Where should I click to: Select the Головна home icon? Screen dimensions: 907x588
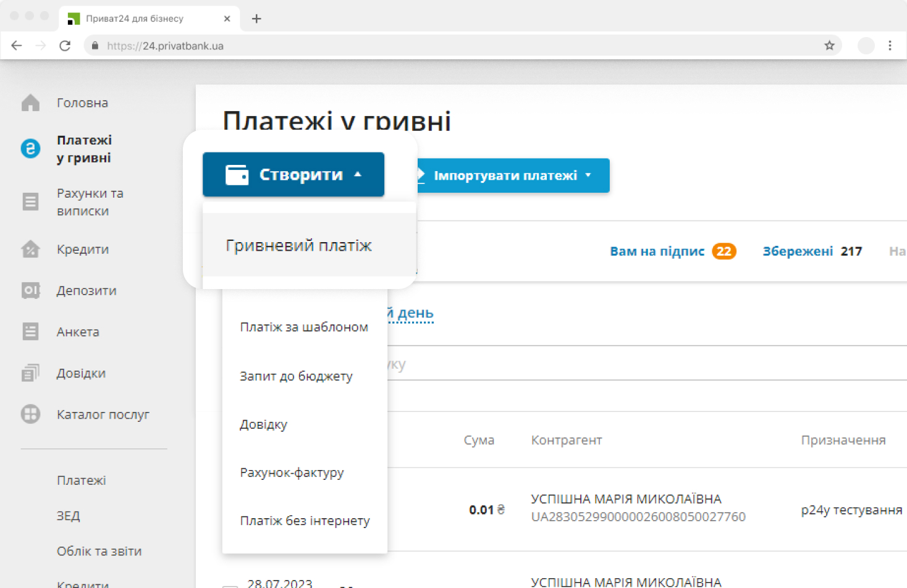[x=30, y=103]
